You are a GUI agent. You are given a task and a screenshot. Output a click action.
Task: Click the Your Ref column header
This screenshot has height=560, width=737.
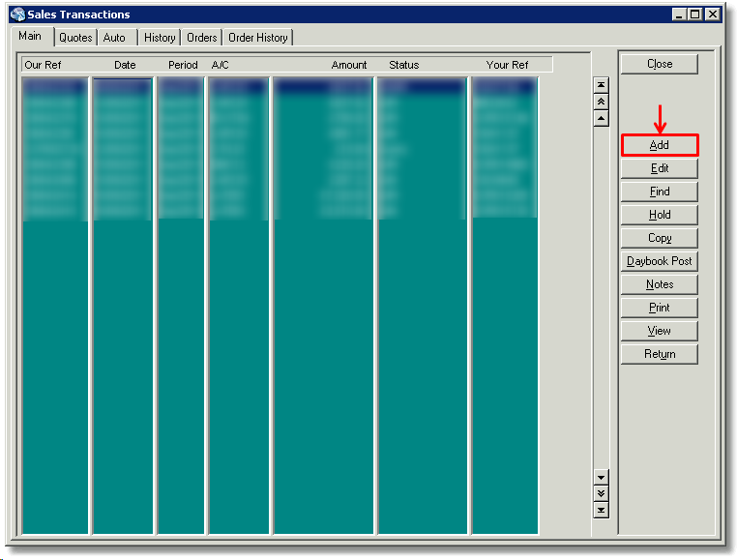point(507,65)
